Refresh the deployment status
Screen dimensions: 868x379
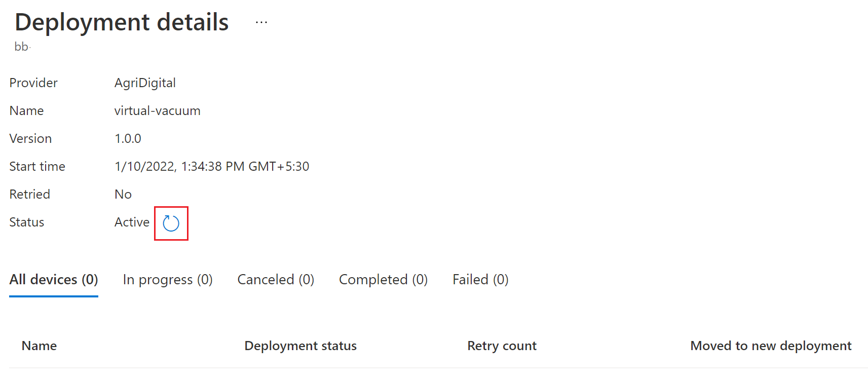pos(171,223)
